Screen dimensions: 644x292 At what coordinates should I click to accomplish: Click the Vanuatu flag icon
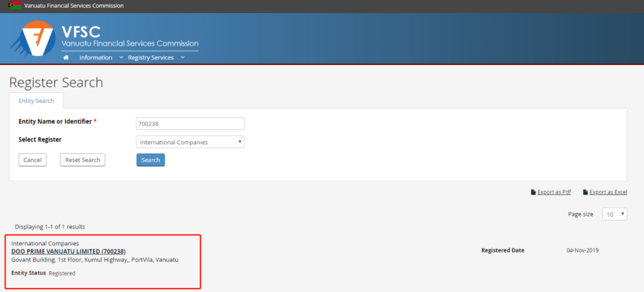click(15, 6)
